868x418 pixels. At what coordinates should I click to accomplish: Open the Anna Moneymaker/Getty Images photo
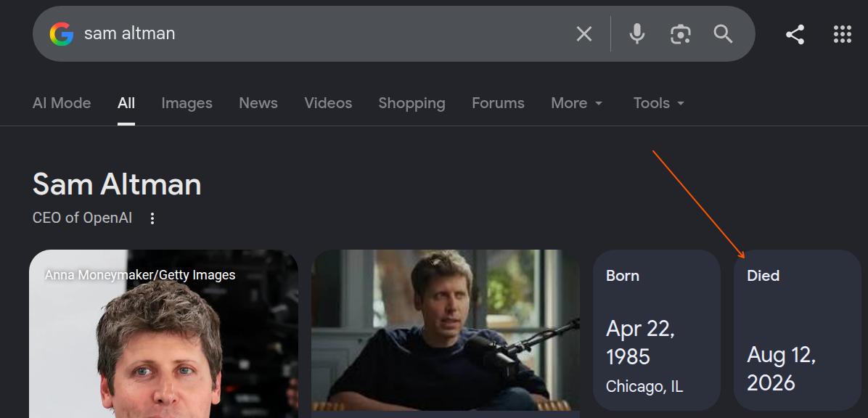tap(164, 334)
